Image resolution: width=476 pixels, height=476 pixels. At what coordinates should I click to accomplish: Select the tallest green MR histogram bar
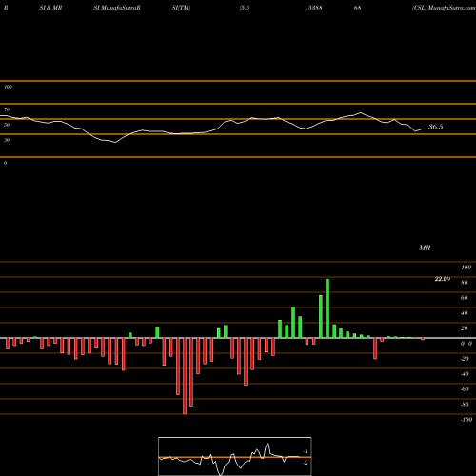(327, 308)
